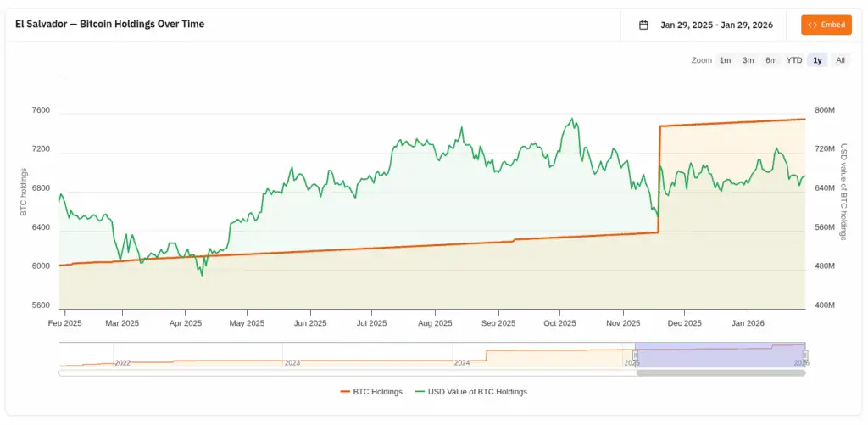Select the 3m zoom range

[748, 60]
